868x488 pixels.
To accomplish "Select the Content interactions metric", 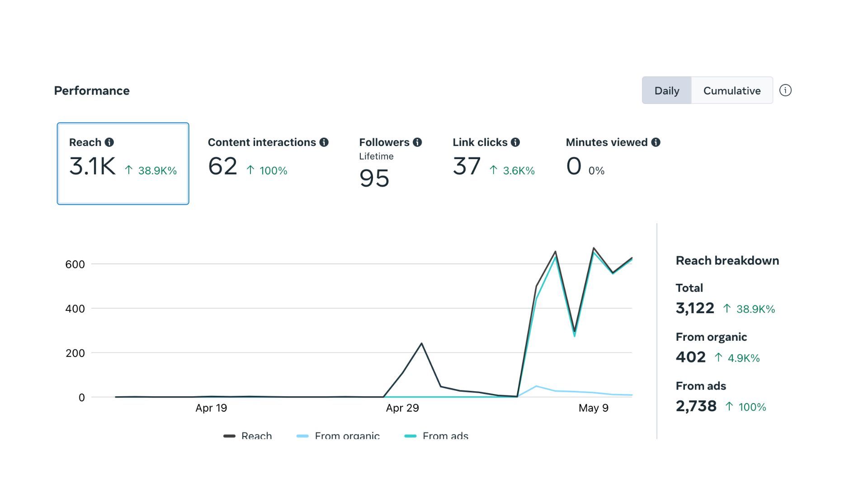I will click(268, 158).
